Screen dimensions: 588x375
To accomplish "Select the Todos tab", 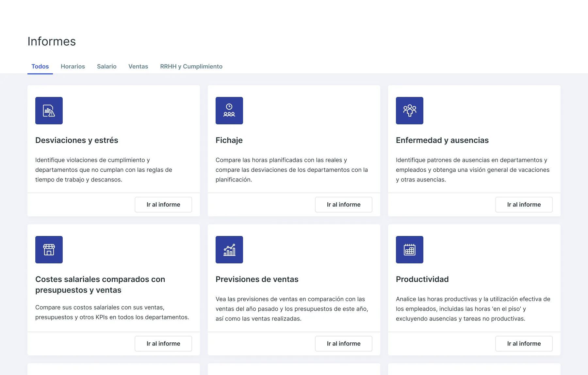I will (x=40, y=67).
